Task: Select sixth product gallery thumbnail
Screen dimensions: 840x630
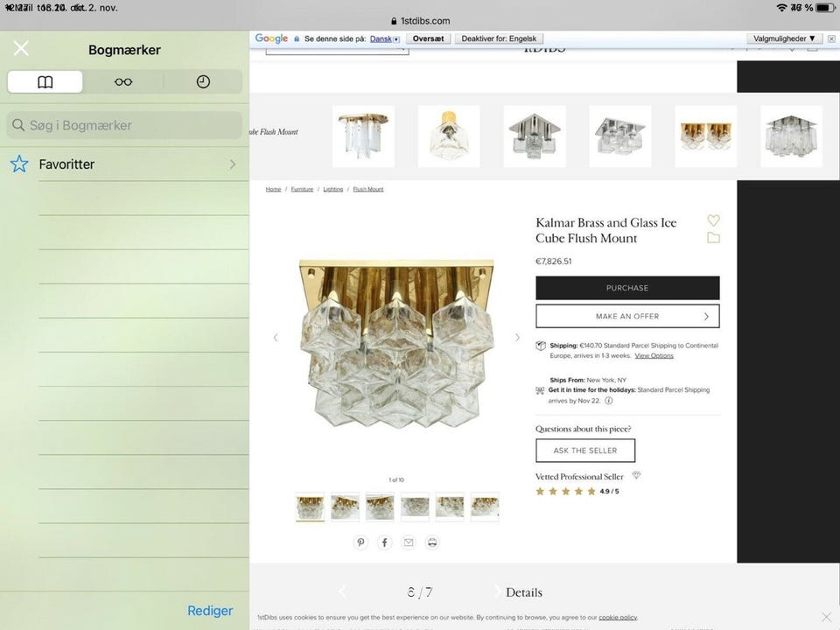Action: [x=485, y=507]
